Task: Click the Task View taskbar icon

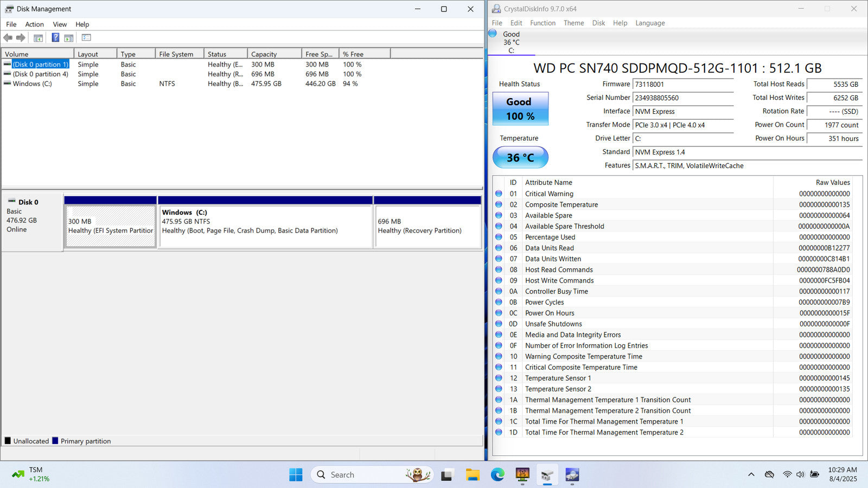Action: (447, 475)
